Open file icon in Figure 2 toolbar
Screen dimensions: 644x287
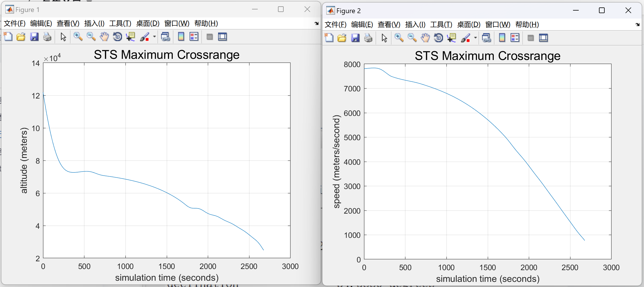coord(342,38)
